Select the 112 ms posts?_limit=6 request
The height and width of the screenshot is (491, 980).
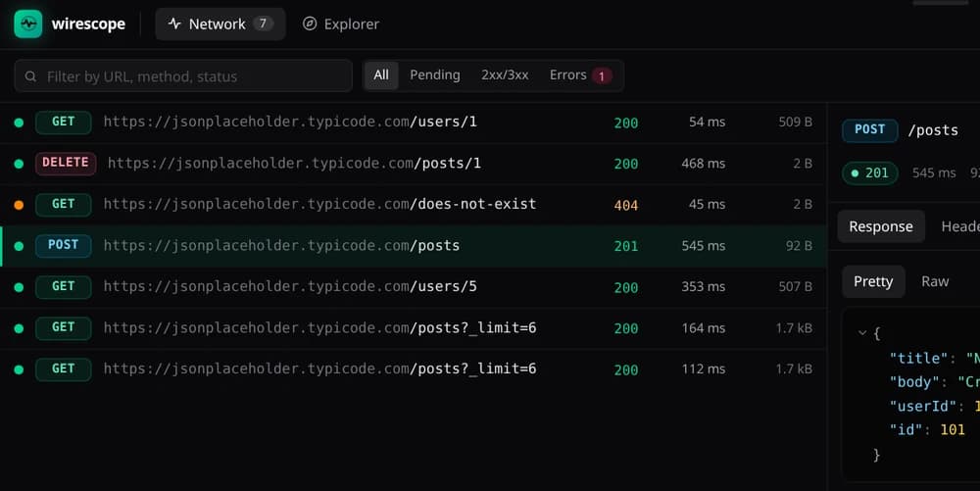coord(414,369)
